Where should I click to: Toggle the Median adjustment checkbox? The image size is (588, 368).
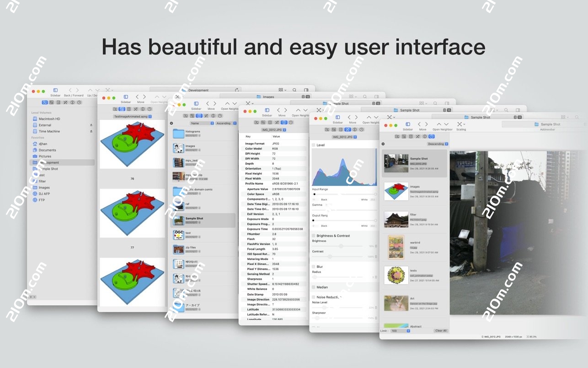314,287
